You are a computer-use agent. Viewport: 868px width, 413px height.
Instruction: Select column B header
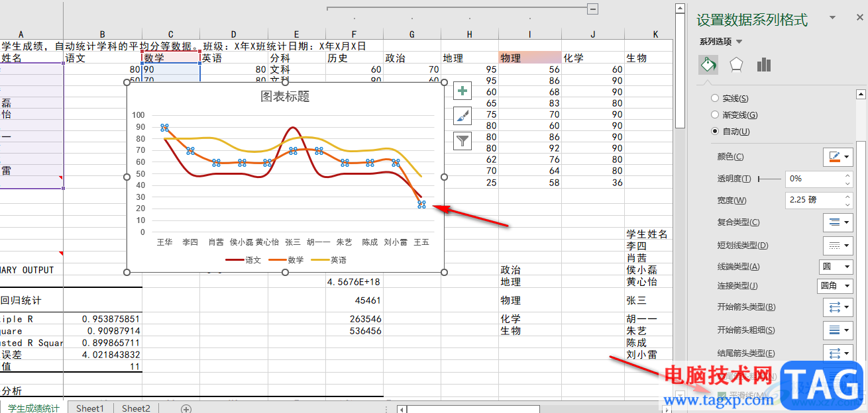tap(103, 34)
